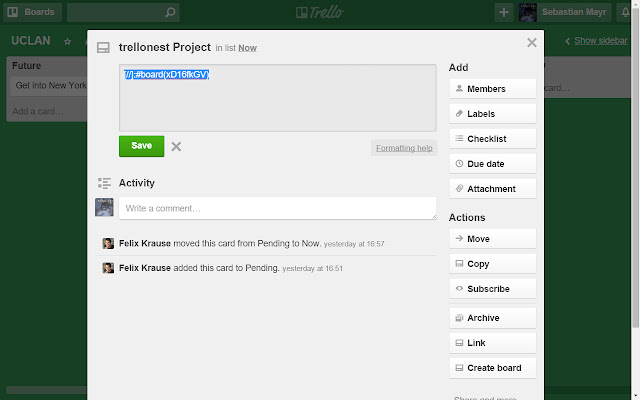Open the Boards menu button
This screenshot has width=640, height=400.
[x=32, y=12]
